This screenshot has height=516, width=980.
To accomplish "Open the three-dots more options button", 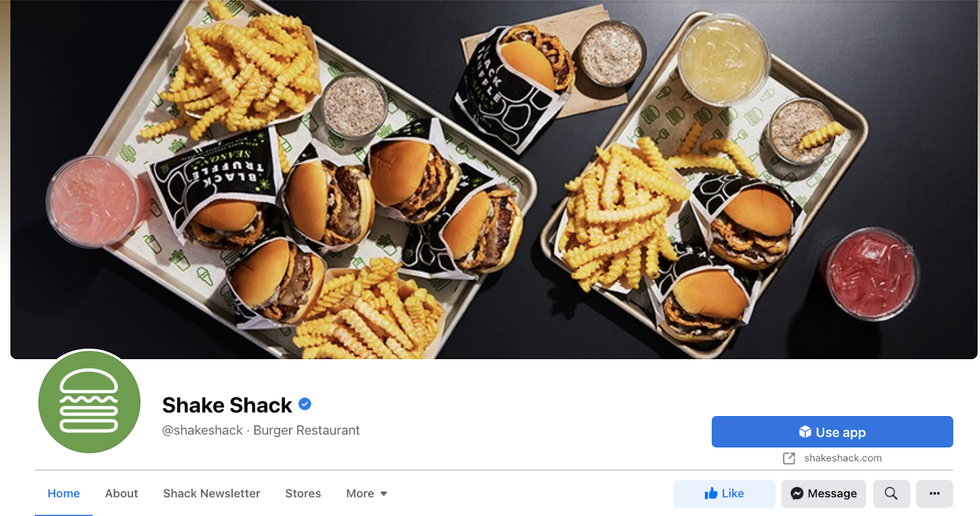I will 935,493.
